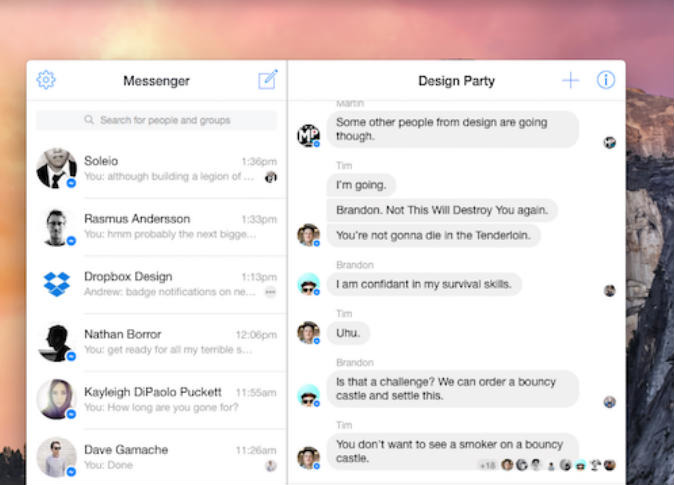Click the +18 seen-by counter

pyautogui.click(x=487, y=465)
